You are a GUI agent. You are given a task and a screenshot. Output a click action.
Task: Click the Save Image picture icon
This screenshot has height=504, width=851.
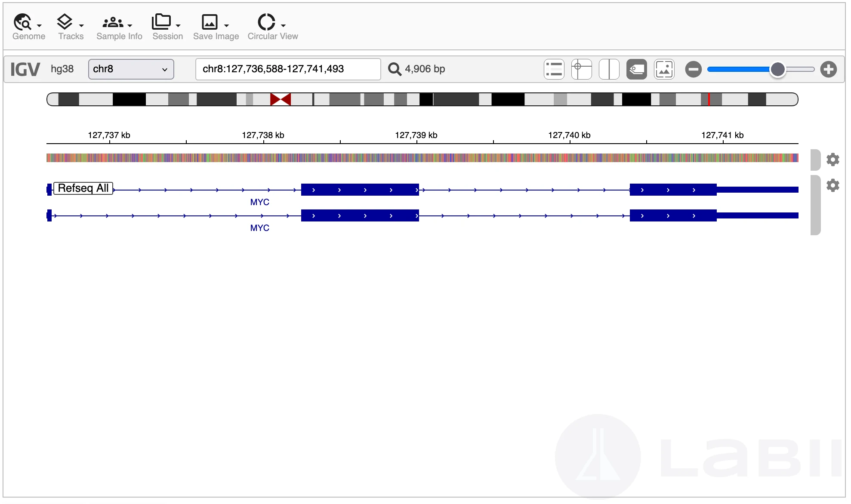pos(210,22)
